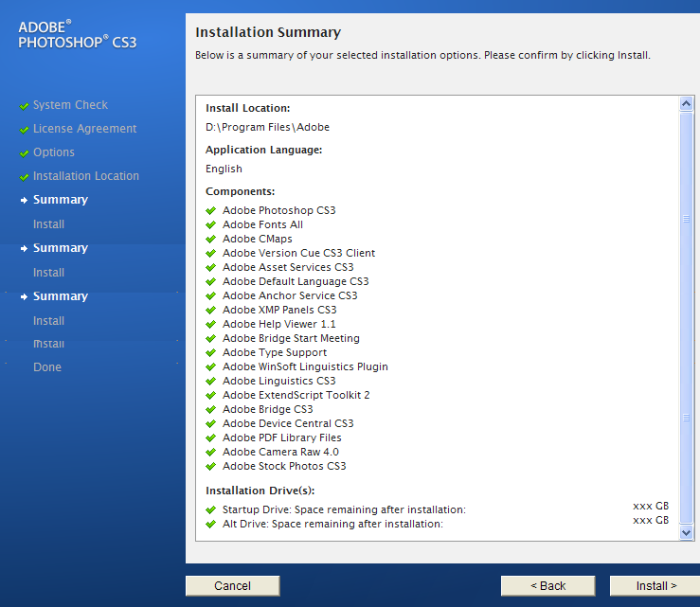Click the Adobe WinSoft Linguistics Plugin text

tap(305, 366)
